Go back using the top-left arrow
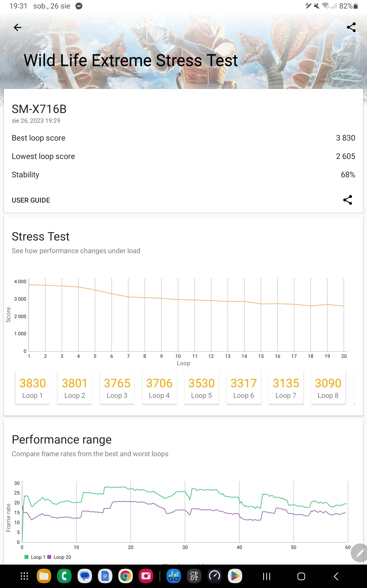The height and width of the screenshot is (588, 367). (x=18, y=28)
